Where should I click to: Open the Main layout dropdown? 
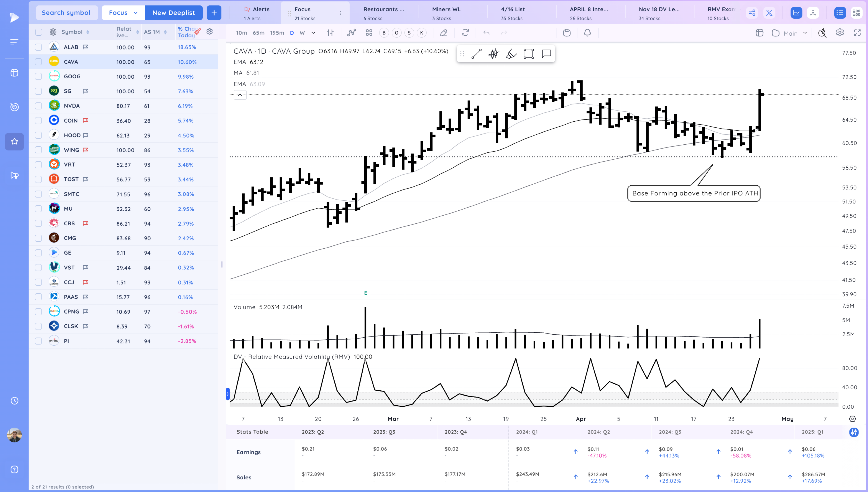pos(790,33)
